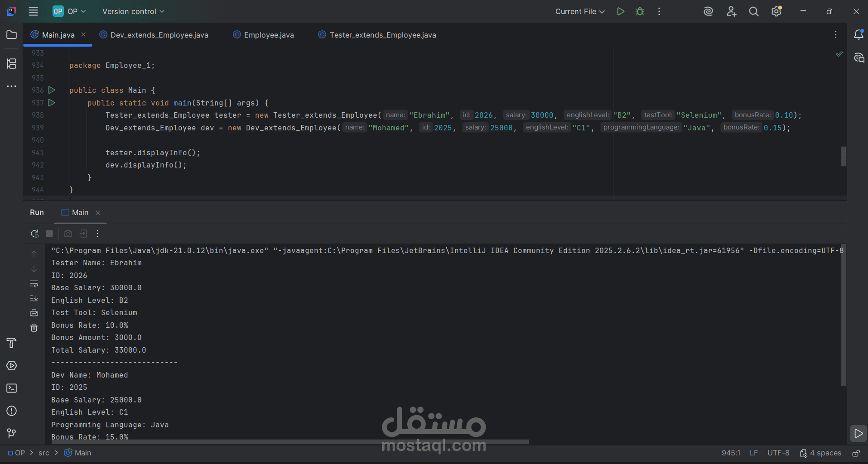This screenshot has width=868, height=464.
Task: Click run gutter icon beside class Main
Action: (52, 90)
